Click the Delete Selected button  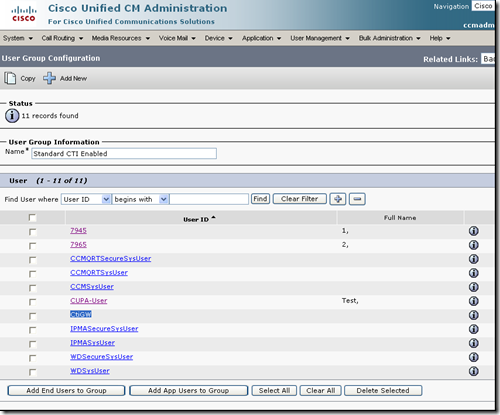pyautogui.click(x=383, y=391)
